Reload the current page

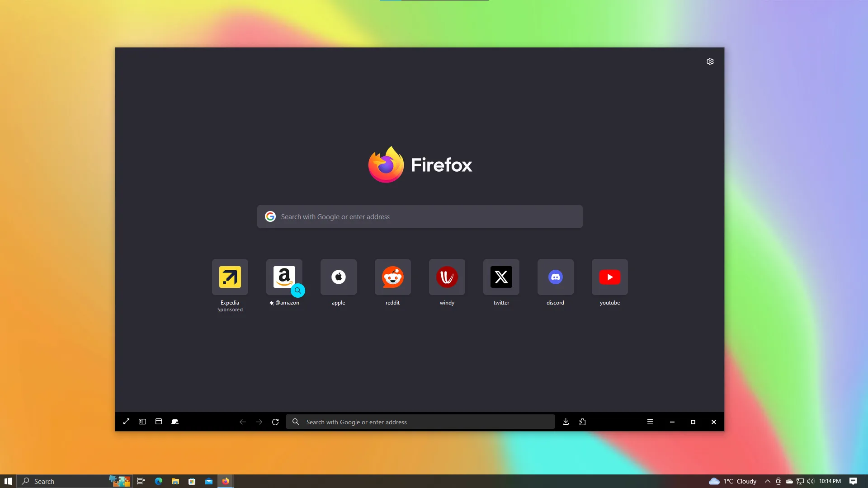click(x=275, y=422)
